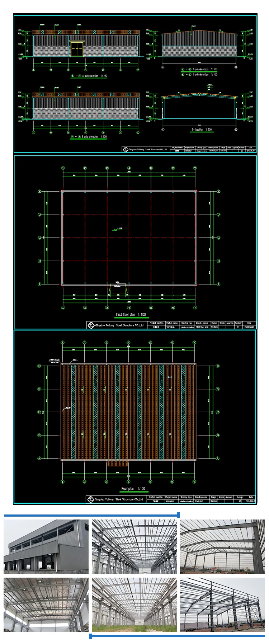The height and width of the screenshot is (644, 269).
Task: Click the yellow double door on A axis elevation
Action: [x=76, y=49]
